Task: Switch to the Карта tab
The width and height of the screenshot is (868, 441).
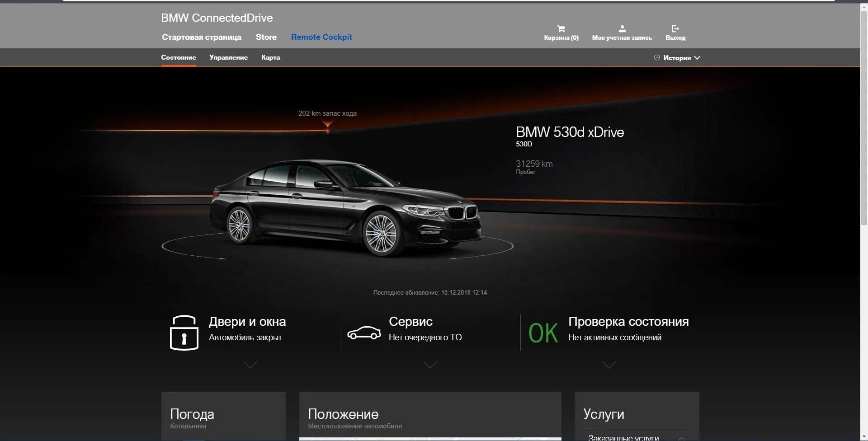Action: click(x=270, y=57)
